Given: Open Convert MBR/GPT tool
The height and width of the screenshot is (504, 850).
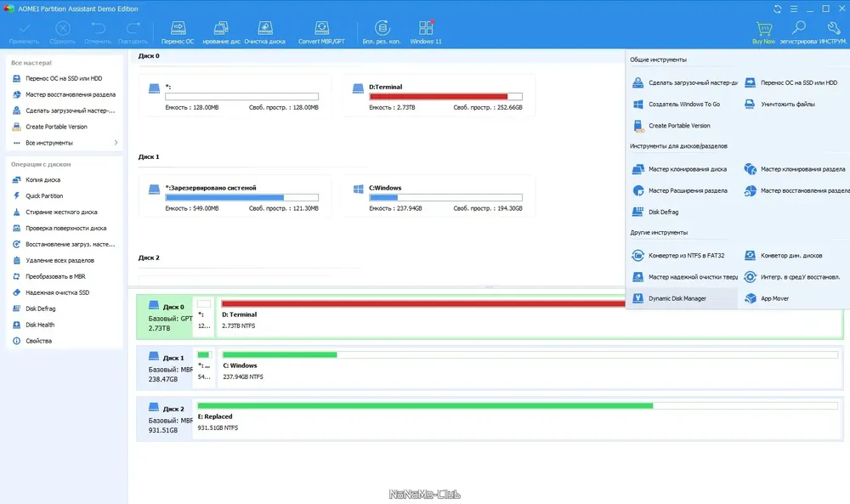Looking at the screenshot, I should coord(321,32).
